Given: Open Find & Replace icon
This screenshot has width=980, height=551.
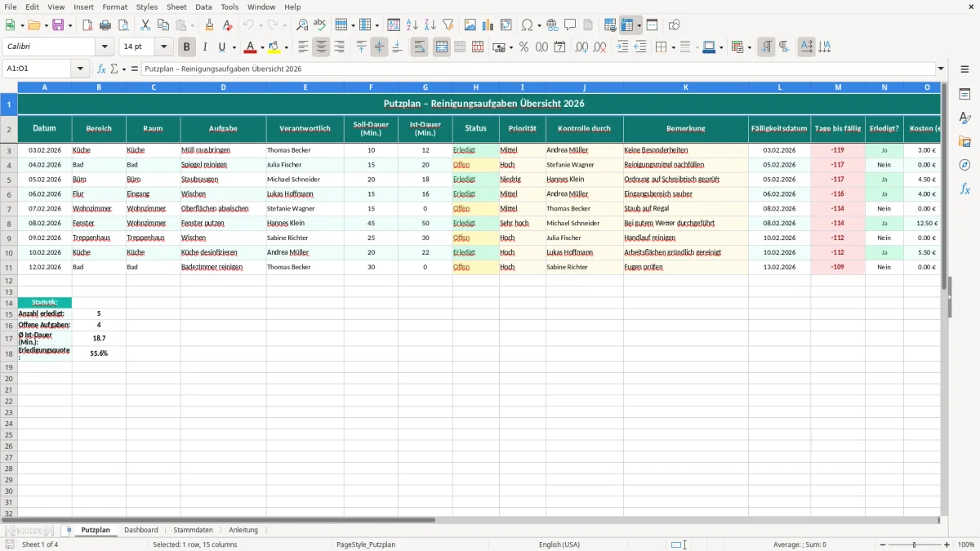Looking at the screenshot, I should pos(302,25).
